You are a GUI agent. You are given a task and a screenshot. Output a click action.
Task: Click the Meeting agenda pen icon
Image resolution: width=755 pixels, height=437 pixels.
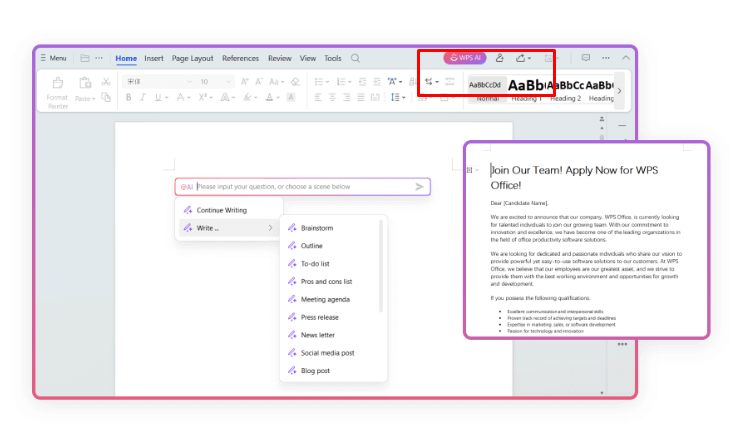292,299
